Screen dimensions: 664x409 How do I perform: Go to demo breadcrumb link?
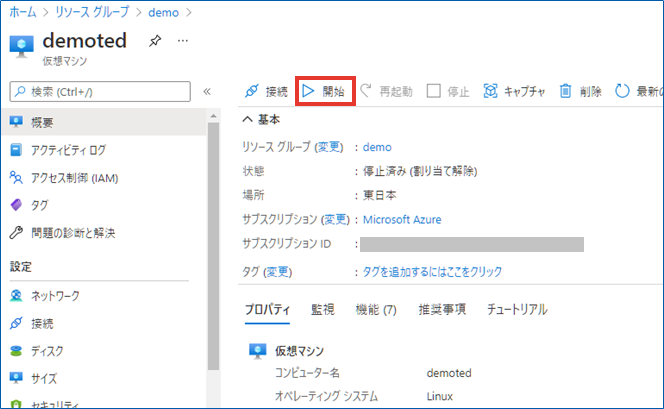click(163, 13)
